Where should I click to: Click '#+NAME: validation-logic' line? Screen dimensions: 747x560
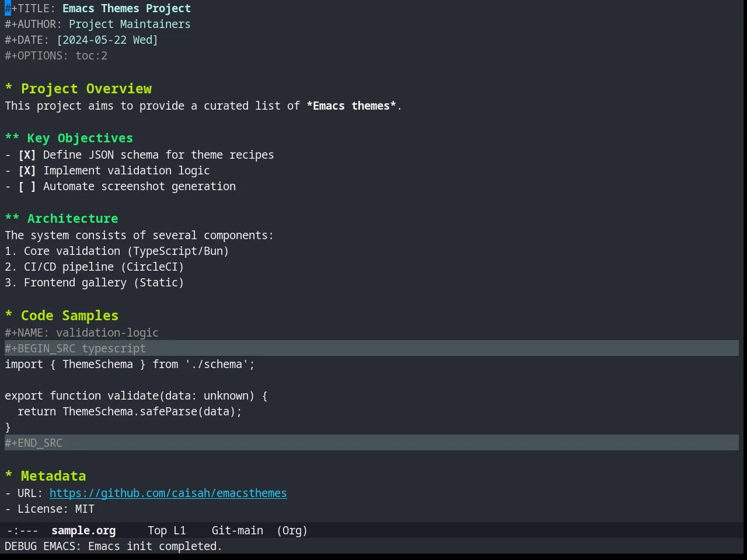(x=82, y=332)
